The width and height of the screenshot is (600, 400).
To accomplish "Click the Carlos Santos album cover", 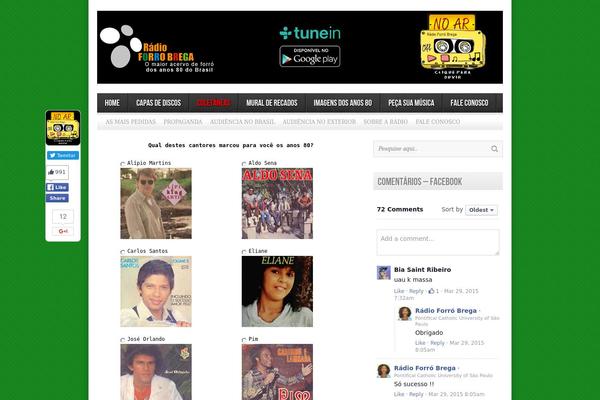I will click(156, 291).
